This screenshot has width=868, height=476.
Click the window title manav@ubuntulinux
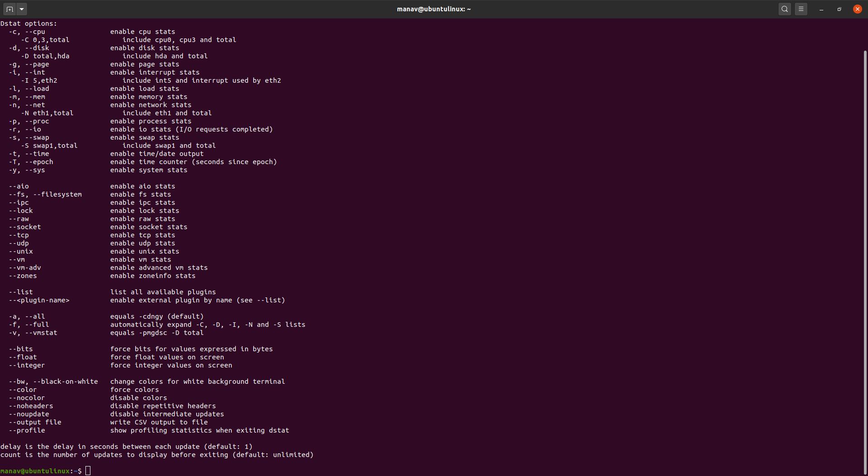[x=434, y=9]
